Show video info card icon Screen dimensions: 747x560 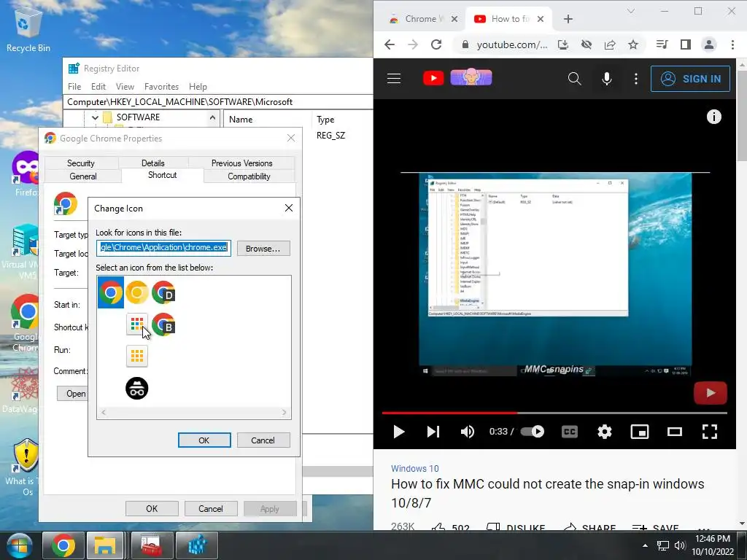pyautogui.click(x=713, y=117)
